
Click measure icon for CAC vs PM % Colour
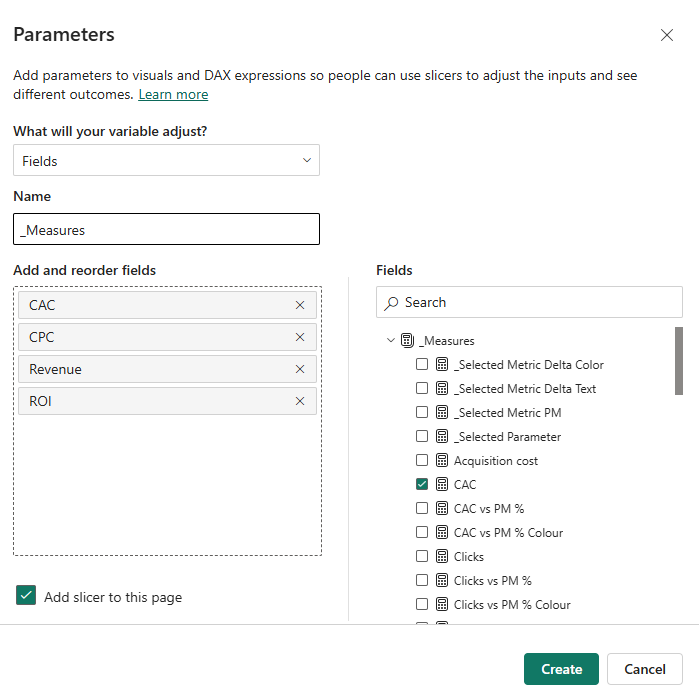tap(442, 532)
